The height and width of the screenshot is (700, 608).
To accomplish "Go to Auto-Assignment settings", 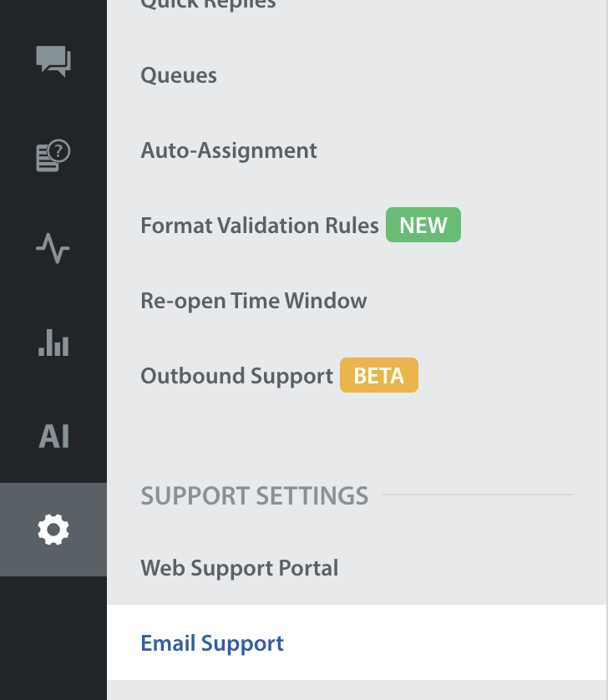I will (x=229, y=150).
